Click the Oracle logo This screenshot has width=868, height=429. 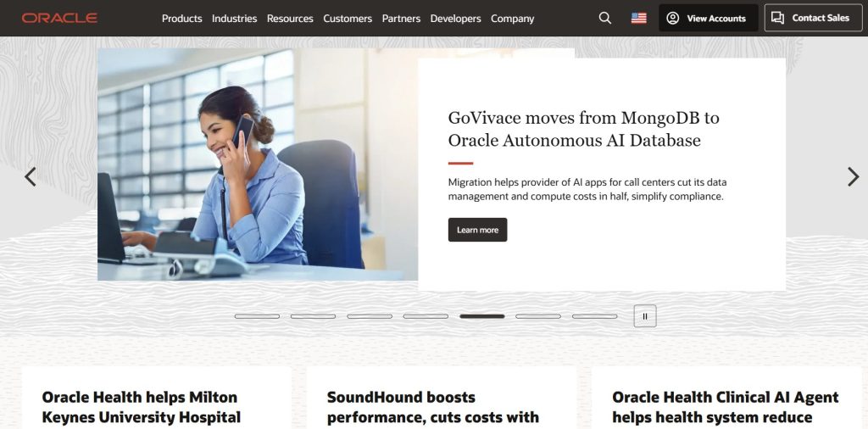[59, 18]
